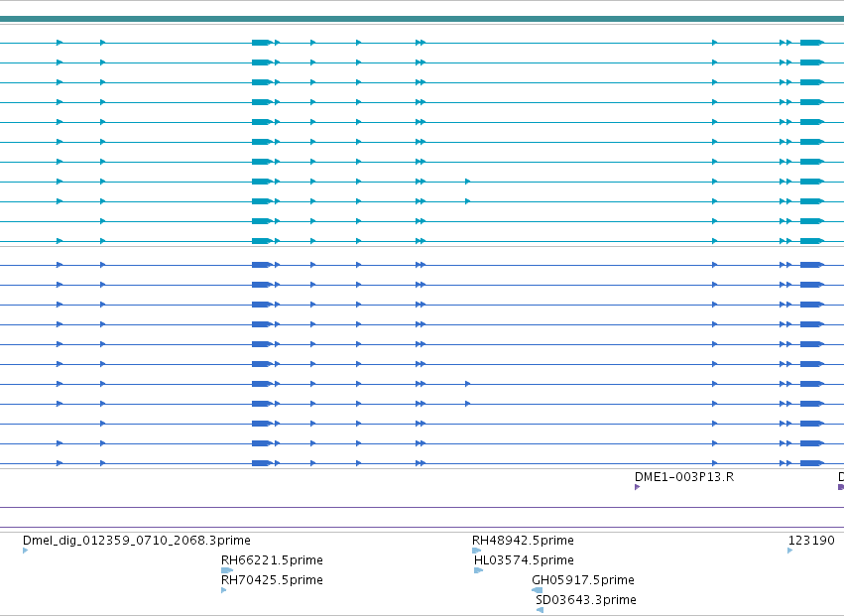Click the arrow glyph under DME1-003P13.R
Viewport: 844px width, 616px height.
click(x=638, y=487)
